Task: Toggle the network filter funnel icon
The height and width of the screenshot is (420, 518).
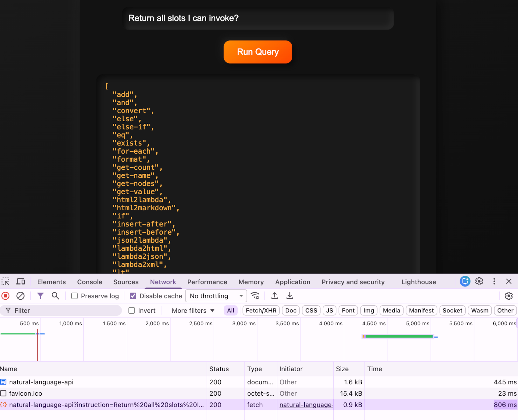Action: coord(40,296)
